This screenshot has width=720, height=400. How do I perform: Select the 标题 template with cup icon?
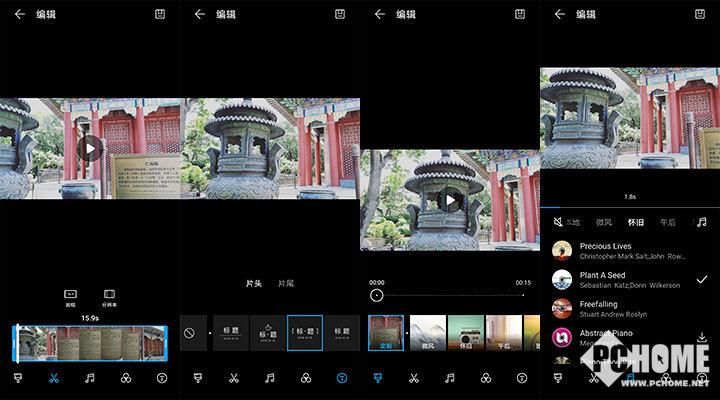click(268, 333)
